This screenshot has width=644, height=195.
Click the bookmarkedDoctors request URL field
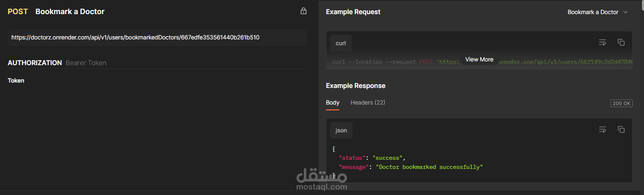coord(157,37)
